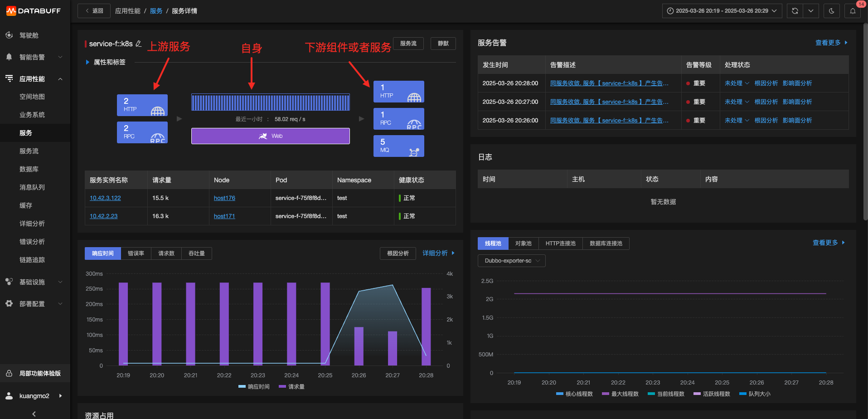This screenshot has width=868, height=419.
Task: Select downstream HTTP card with 1
Action: point(399,92)
